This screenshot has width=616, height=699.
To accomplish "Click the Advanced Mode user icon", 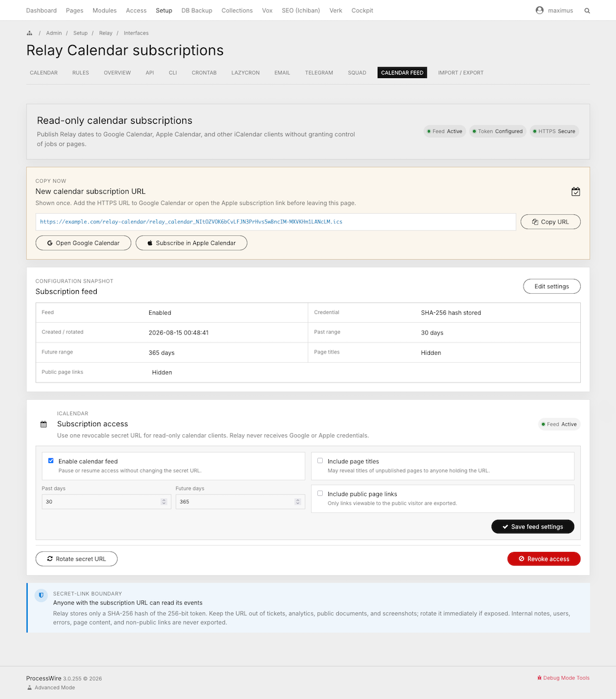I will [x=30, y=687].
